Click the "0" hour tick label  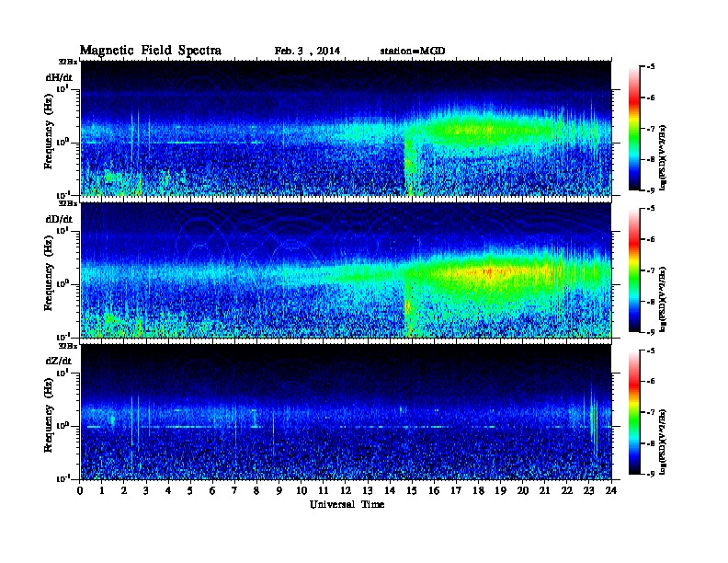tap(80, 491)
